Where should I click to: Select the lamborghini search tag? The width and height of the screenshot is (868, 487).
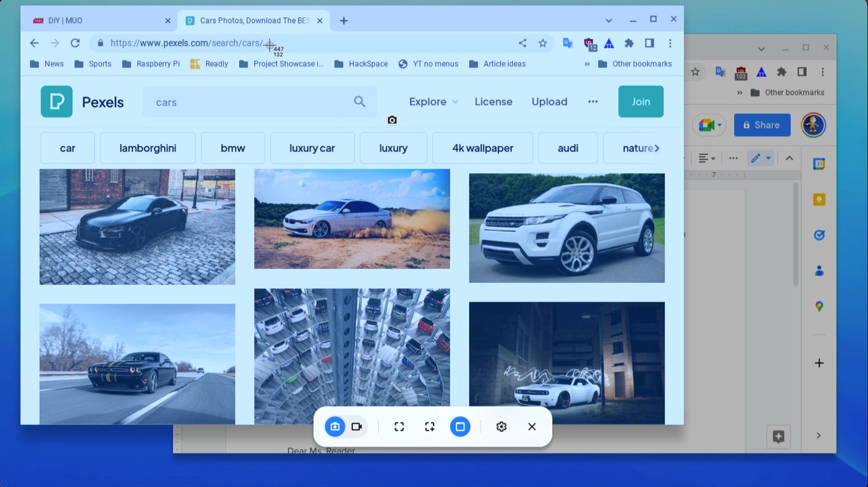tap(148, 148)
